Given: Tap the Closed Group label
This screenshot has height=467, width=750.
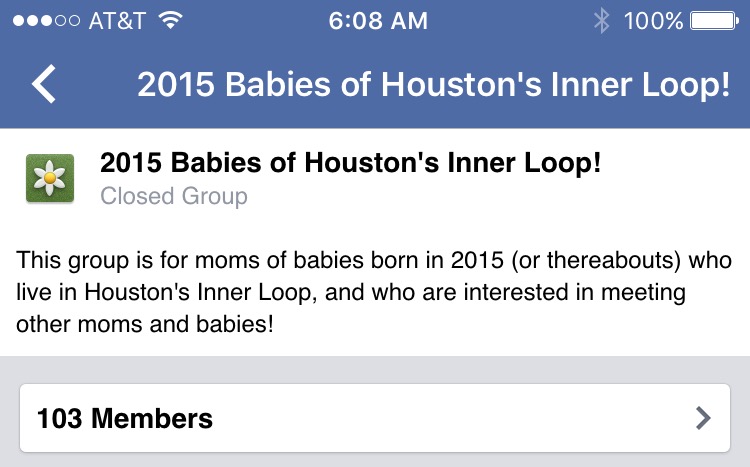Looking at the screenshot, I should pyautogui.click(x=174, y=196).
